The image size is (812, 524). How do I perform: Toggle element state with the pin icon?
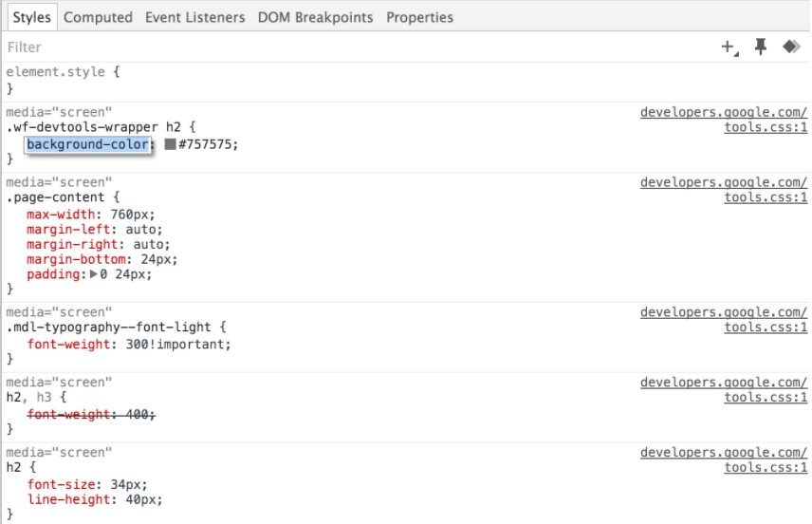click(760, 47)
